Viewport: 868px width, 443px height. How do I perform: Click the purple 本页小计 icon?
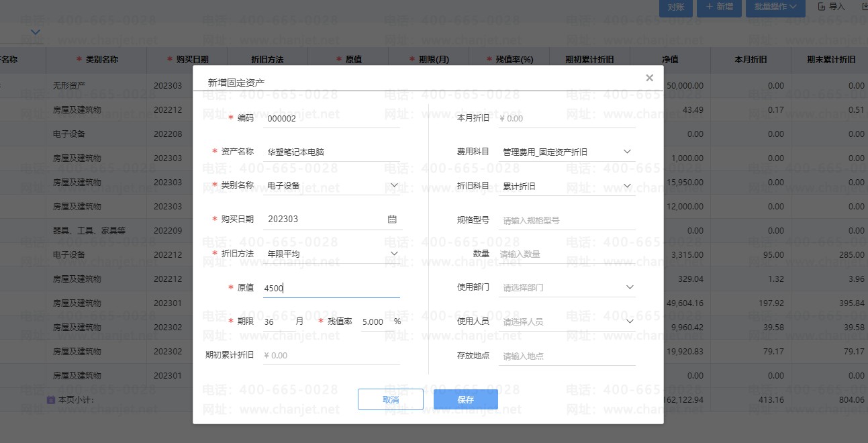pos(50,400)
